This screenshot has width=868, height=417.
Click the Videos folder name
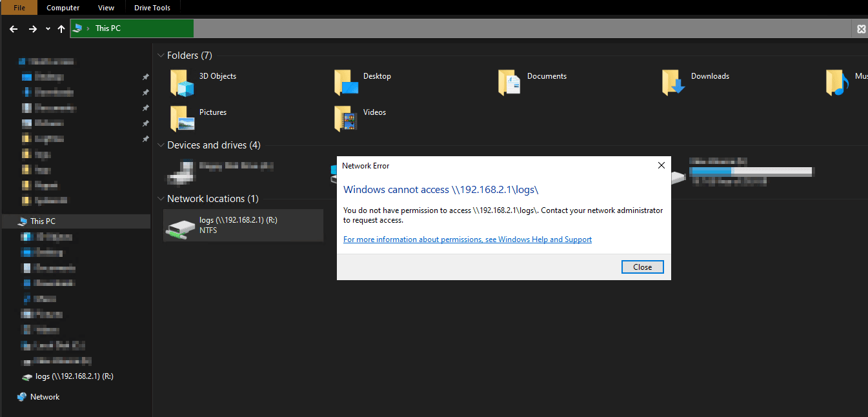[x=374, y=112]
